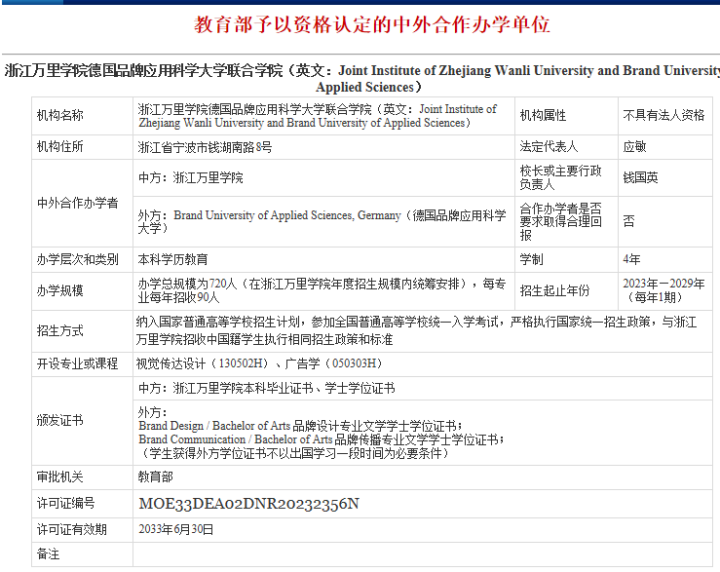The image size is (720, 572).
Task: Click the 许可证编号 label
Action: tap(66, 504)
